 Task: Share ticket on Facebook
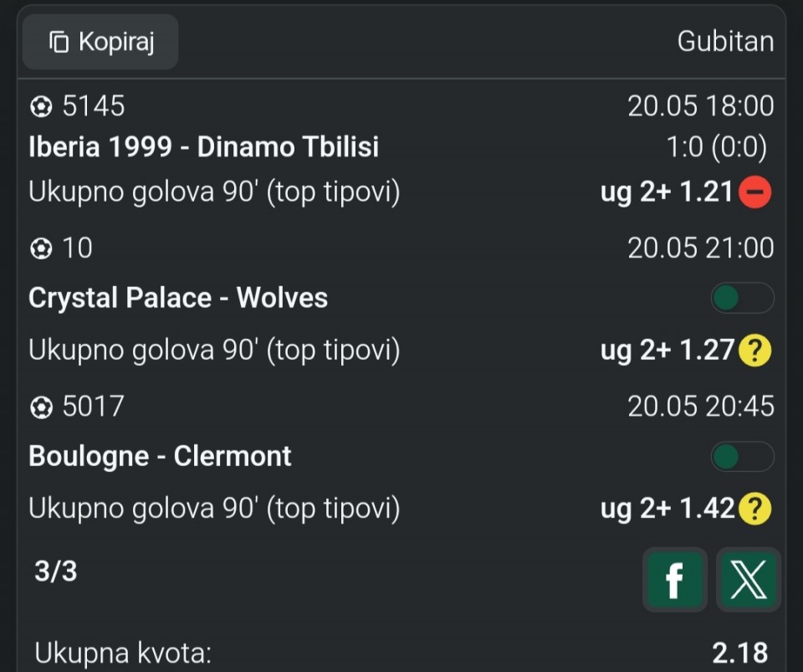(x=675, y=579)
